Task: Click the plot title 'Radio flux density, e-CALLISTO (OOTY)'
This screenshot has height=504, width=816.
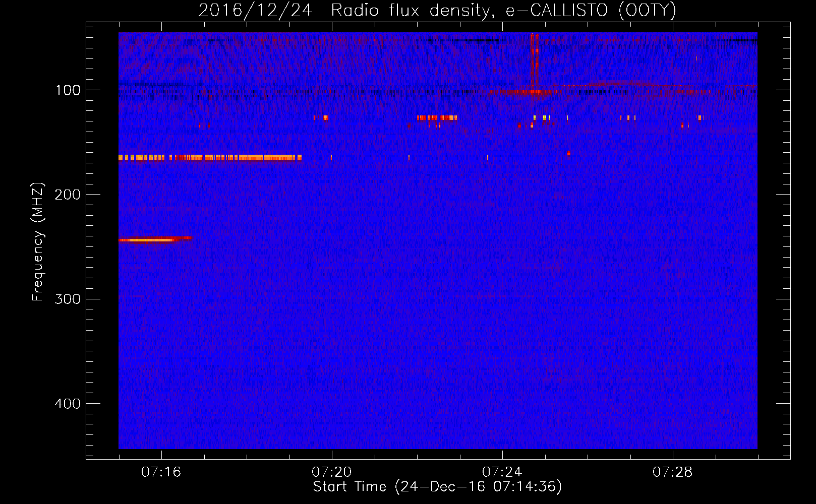Action: pos(503,10)
